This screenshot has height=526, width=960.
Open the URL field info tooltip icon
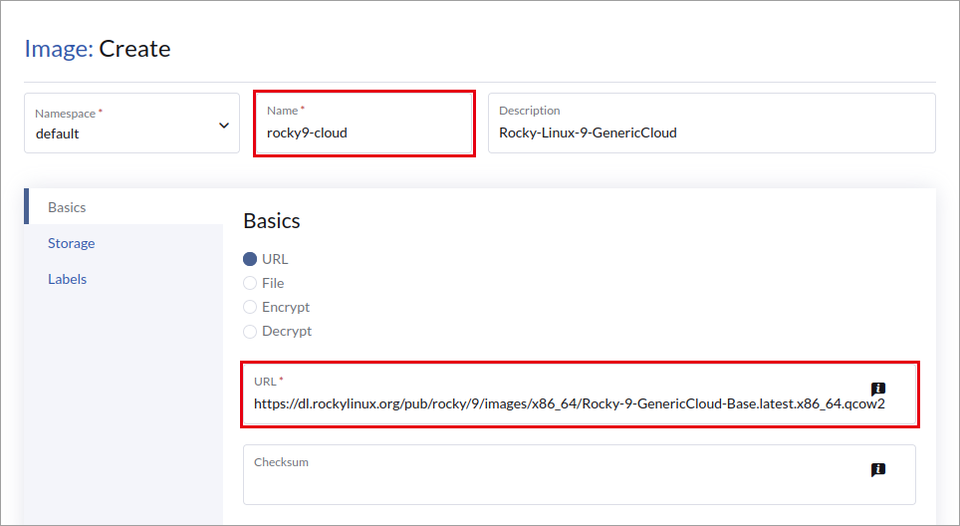[878, 389]
